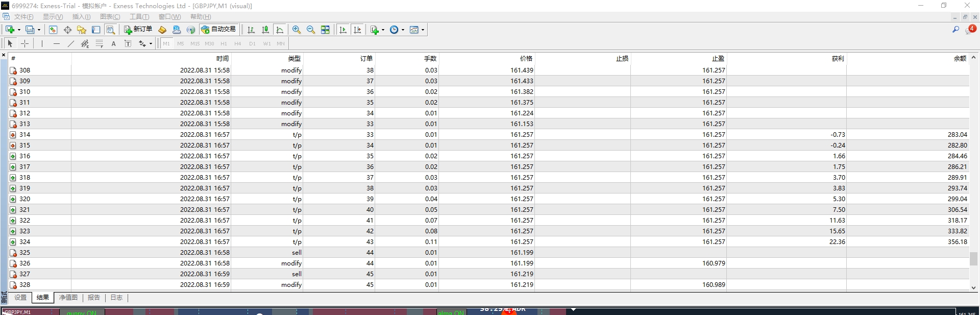The height and width of the screenshot is (315, 980).
Task: Switch to candlestick chart style
Action: (265, 30)
